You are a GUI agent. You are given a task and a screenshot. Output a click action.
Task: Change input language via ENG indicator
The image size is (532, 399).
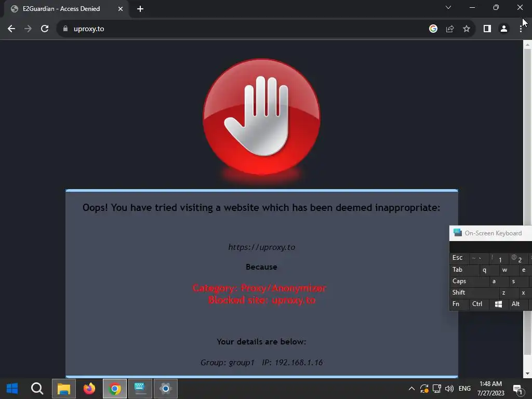pos(464,389)
